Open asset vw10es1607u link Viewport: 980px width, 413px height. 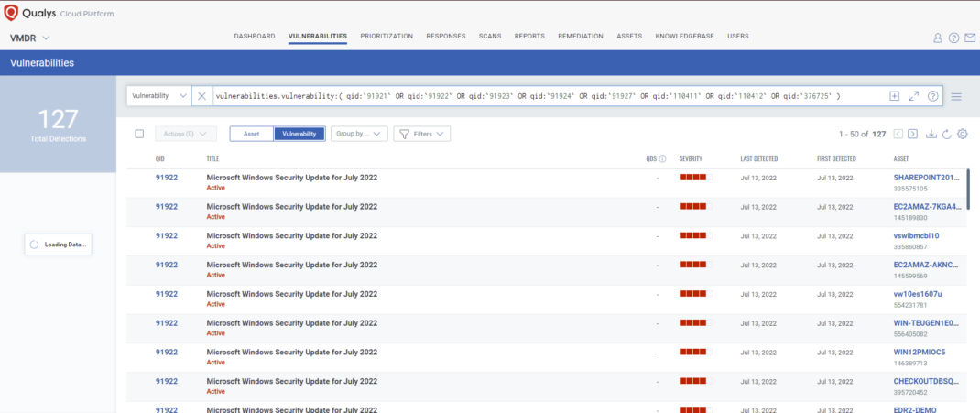918,294
